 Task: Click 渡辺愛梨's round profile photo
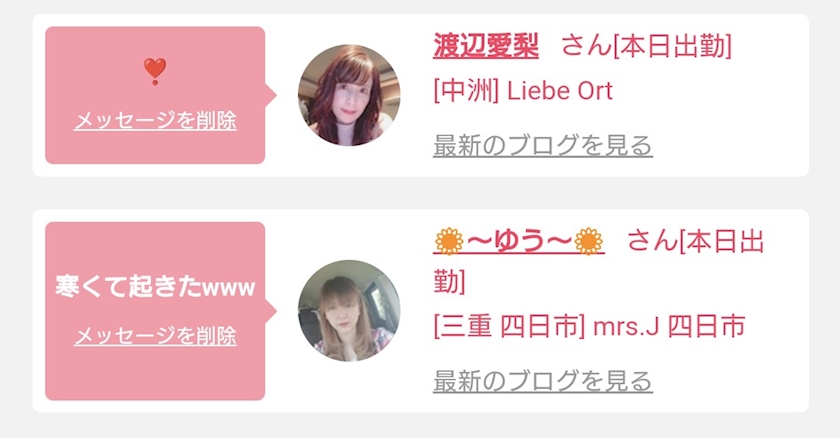tap(349, 95)
